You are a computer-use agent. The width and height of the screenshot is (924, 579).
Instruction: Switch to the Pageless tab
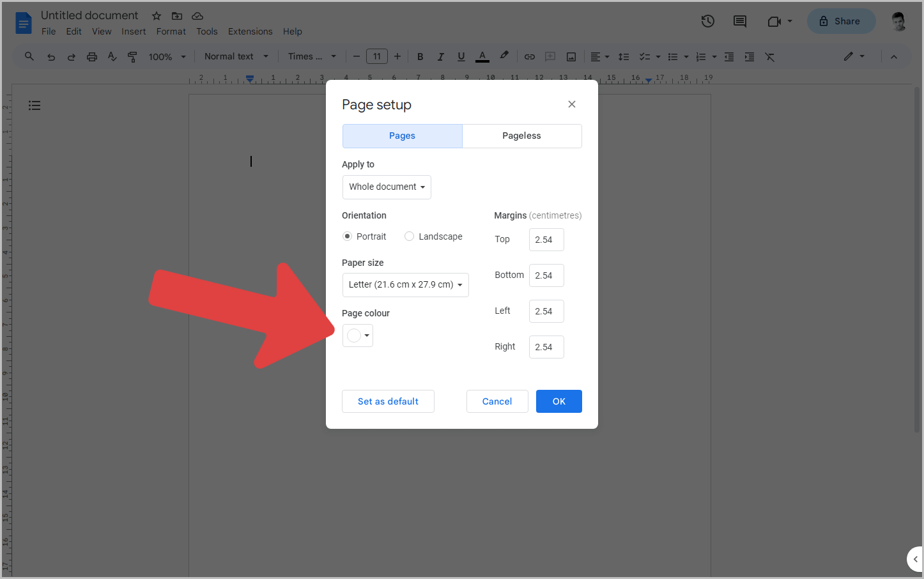[521, 135]
